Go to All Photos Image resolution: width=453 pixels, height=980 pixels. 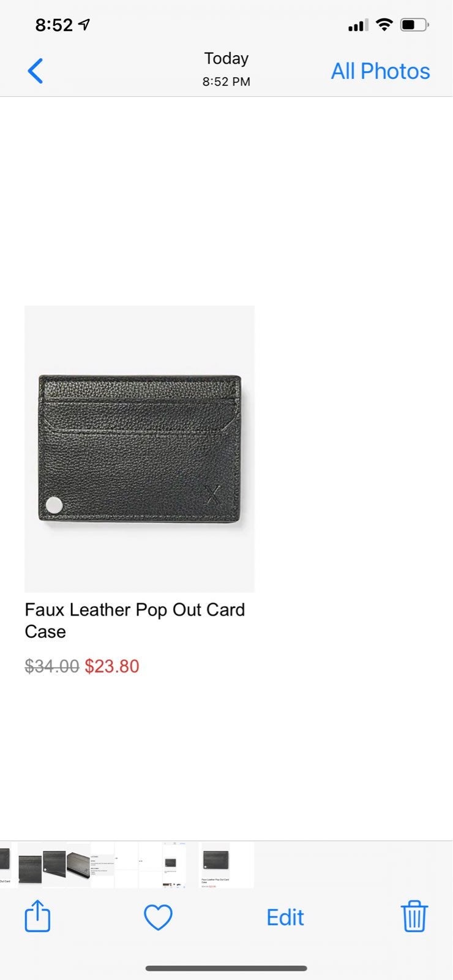point(380,71)
